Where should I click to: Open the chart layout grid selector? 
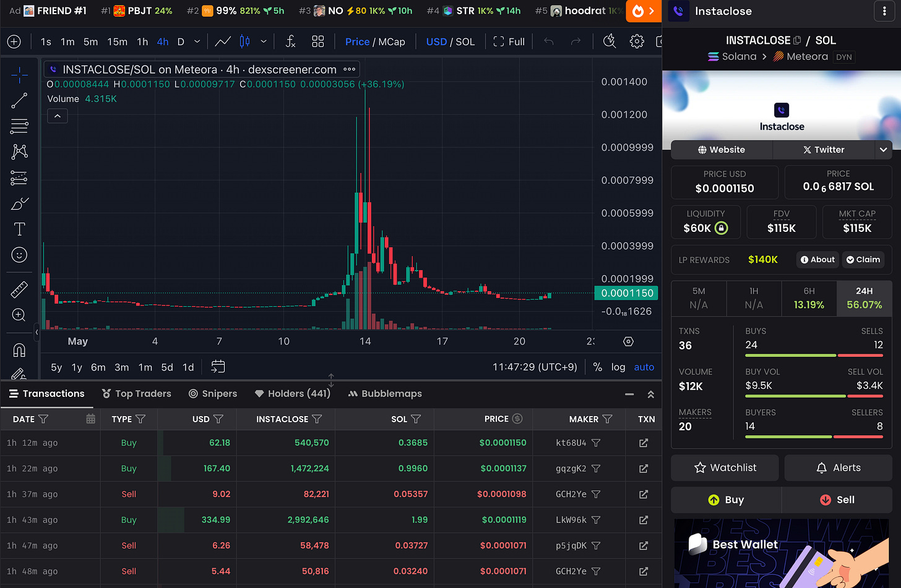pos(317,41)
